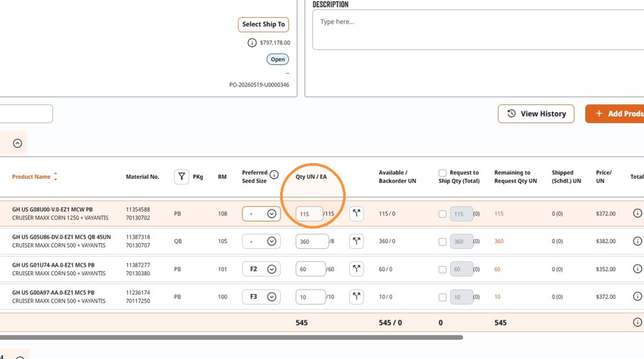Click split icon on GH US G00A97 row
This screenshot has height=359, width=644.
point(356,297)
